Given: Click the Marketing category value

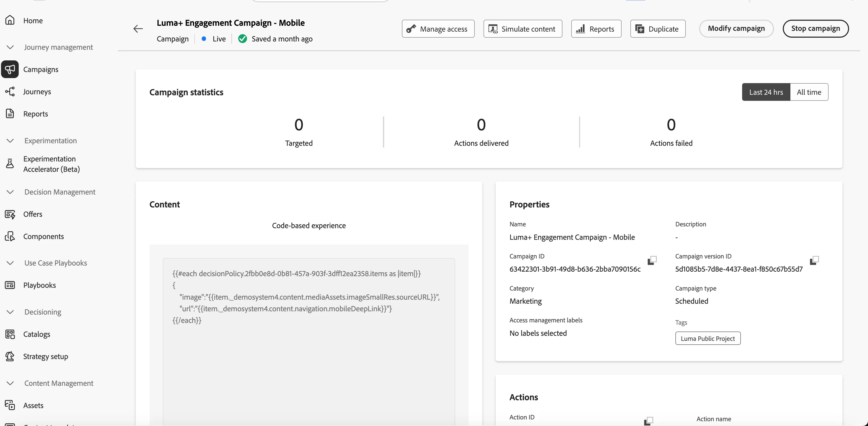Looking at the screenshot, I should coord(525,301).
